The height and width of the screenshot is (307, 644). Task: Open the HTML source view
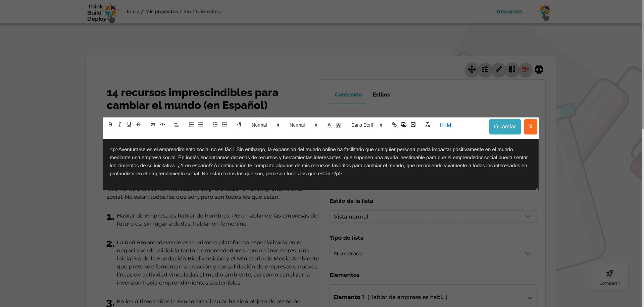click(x=446, y=125)
